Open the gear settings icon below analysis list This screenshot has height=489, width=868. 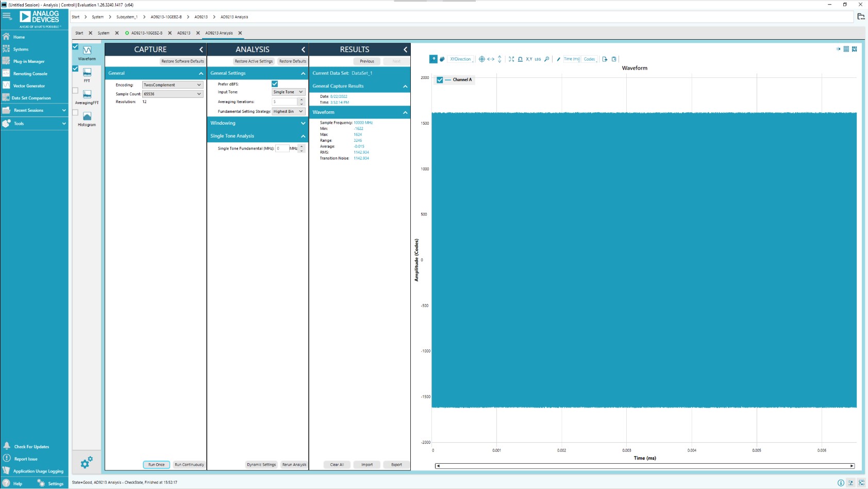pyautogui.click(x=87, y=462)
